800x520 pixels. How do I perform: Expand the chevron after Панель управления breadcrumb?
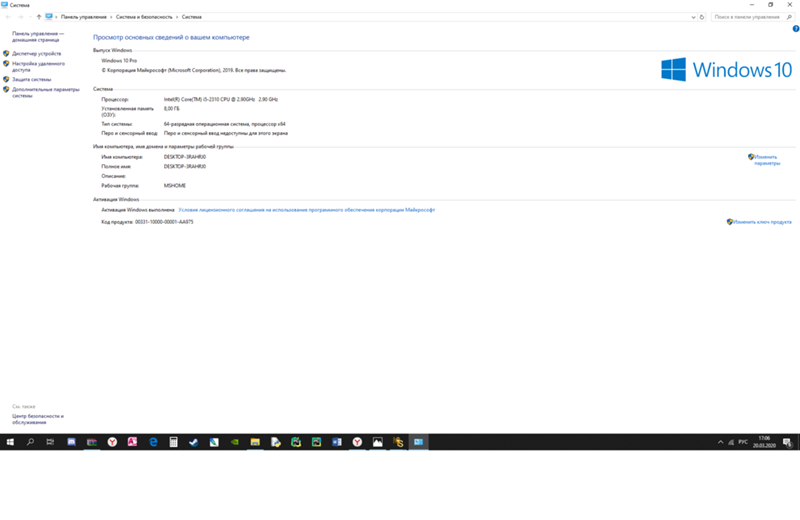tap(111, 17)
